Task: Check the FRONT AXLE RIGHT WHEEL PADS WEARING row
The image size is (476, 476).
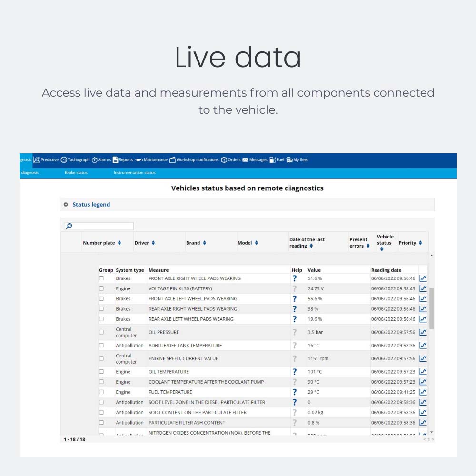Action: tap(101, 278)
